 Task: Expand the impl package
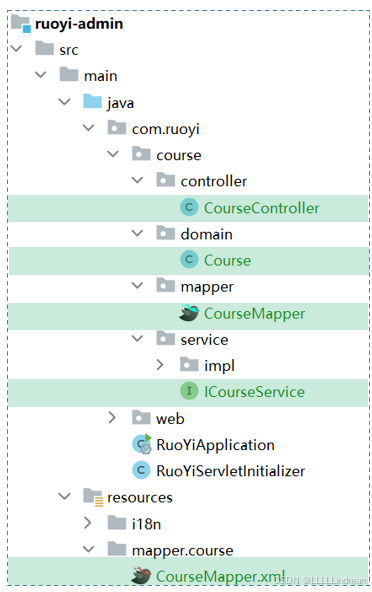tap(160, 365)
